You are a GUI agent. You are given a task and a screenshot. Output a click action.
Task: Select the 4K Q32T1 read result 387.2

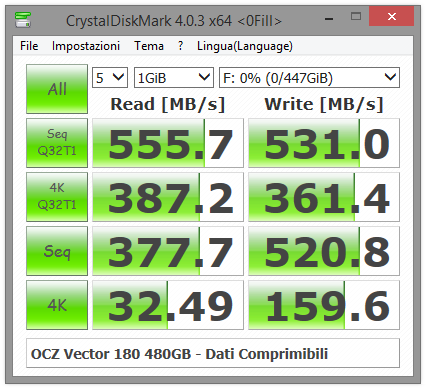pyautogui.click(x=168, y=197)
